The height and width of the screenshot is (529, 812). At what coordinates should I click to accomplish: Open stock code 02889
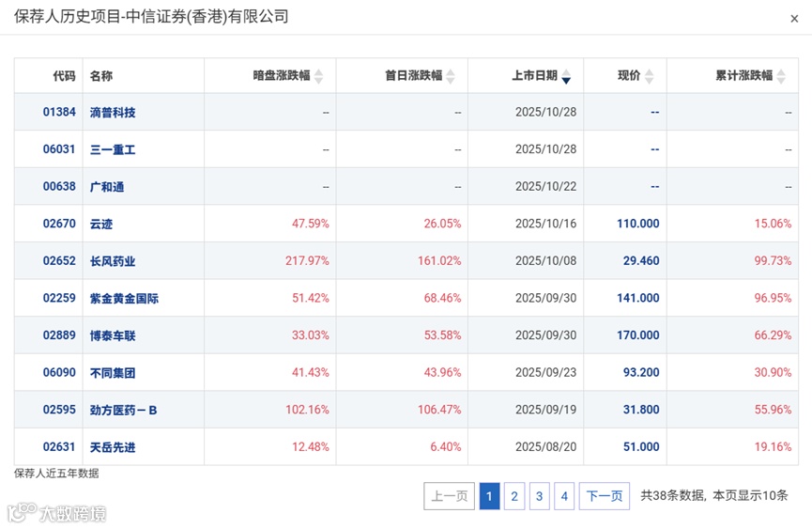click(59, 335)
